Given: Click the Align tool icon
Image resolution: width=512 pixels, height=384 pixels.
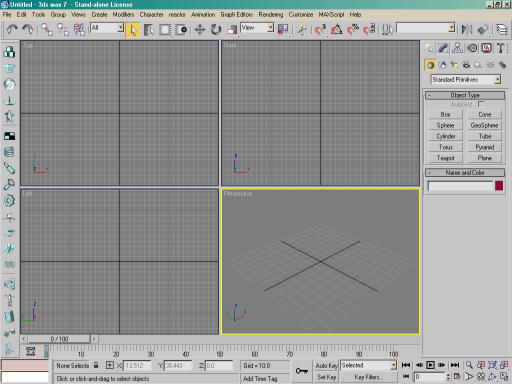Looking at the screenshot, I should (x=483, y=29).
